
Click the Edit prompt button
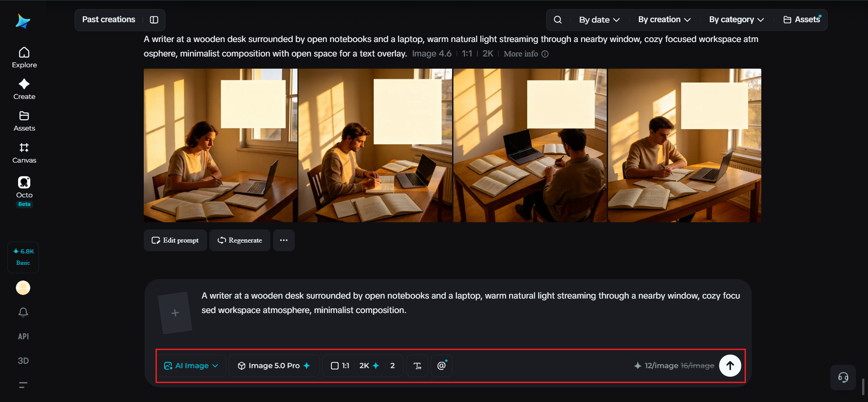175,240
